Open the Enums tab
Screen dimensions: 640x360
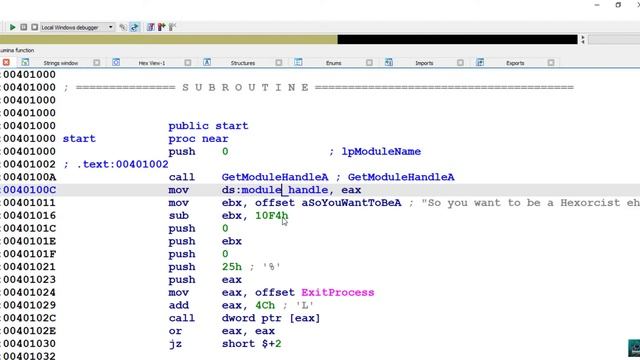coord(333,63)
